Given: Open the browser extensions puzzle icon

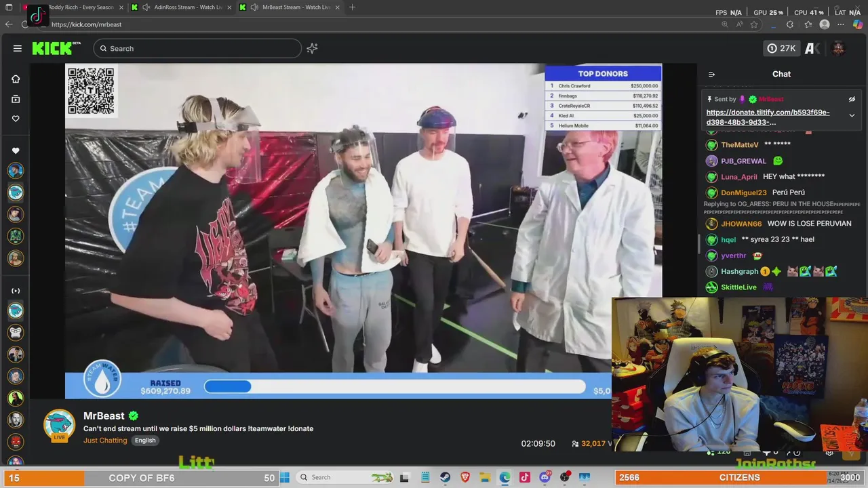Looking at the screenshot, I should pyautogui.click(x=790, y=24).
